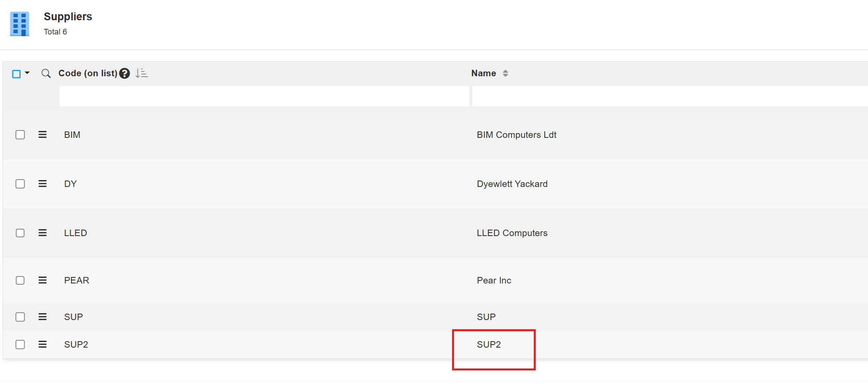Click the search magnifier icon in header
868x392 pixels.
[x=46, y=74]
